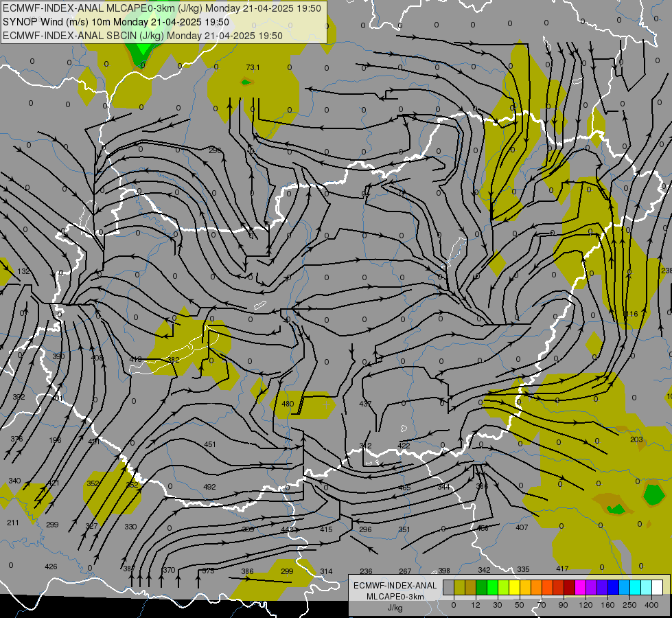The width and height of the screenshot is (672, 618).
Task: Click the dark red legend swatch
Action: pyautogui.click(x=570, y=588)
